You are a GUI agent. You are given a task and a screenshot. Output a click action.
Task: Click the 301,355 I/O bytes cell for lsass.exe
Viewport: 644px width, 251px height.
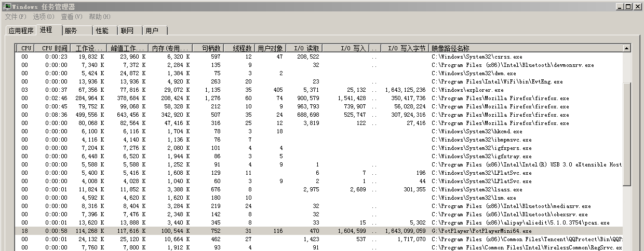point(414,189)
